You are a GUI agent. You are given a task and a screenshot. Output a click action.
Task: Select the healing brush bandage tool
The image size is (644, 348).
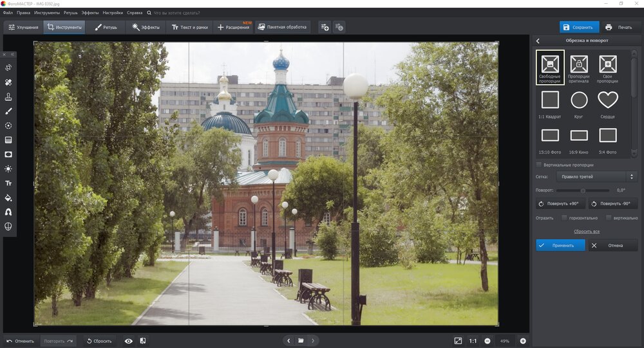[x=8, y=82]
